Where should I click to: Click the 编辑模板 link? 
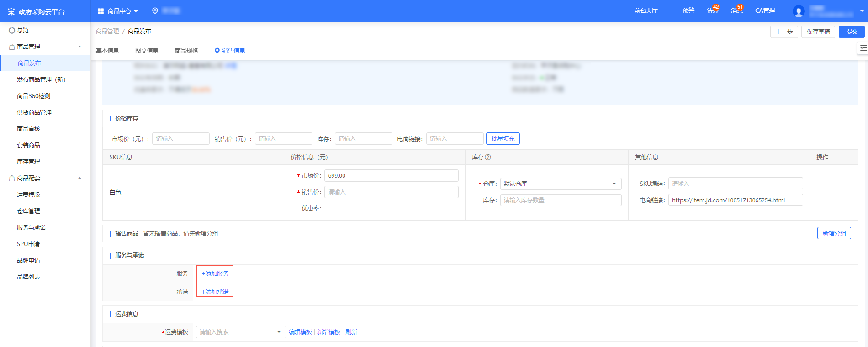(300, 332)
